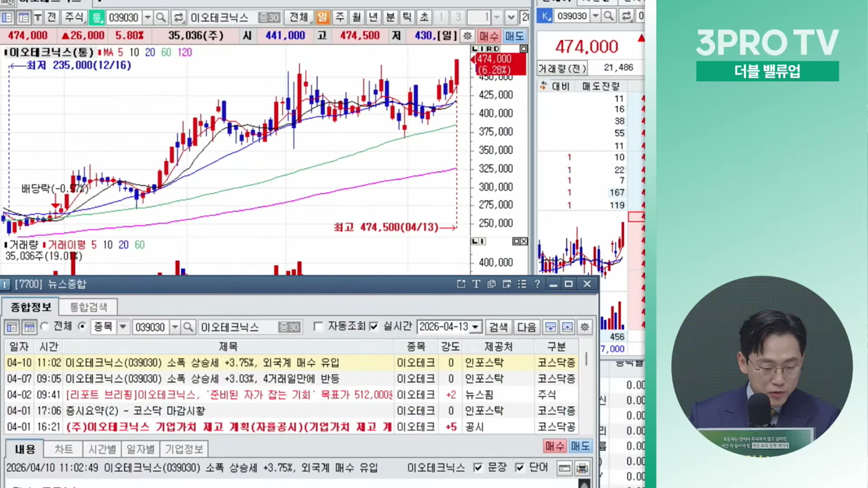The height and width of the screenshot is (488, 868).
Task: Click the swap arrows icon beside stock code 039030
Action: point(179,18)
